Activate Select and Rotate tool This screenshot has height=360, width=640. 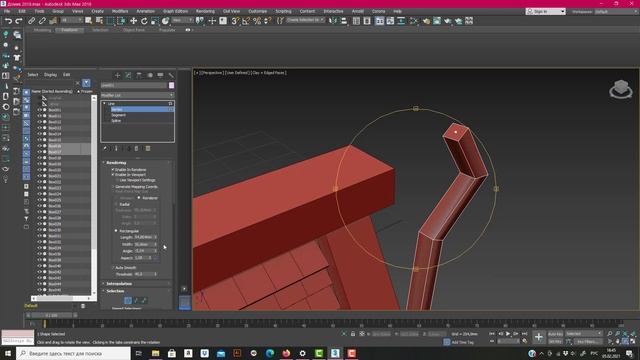click(x=144, y=21)
